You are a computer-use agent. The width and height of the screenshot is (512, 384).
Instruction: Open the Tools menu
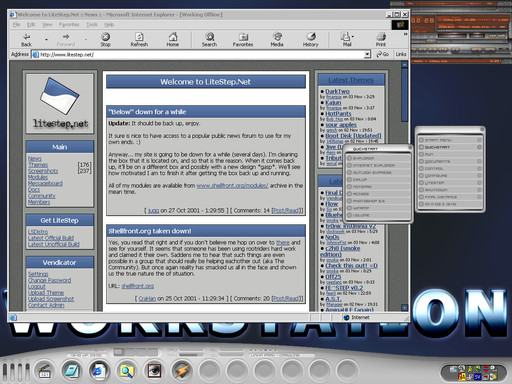click(x=92, y=25)
